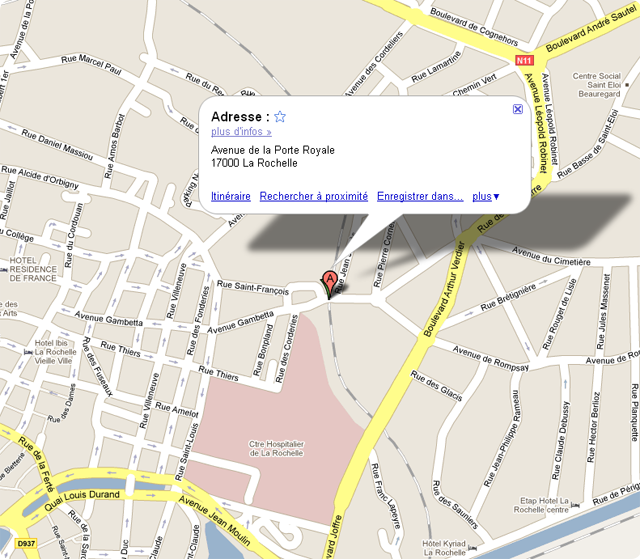Screen dimensions: 640x559
Task: Star this address as favorite
Action: point(280,117)
